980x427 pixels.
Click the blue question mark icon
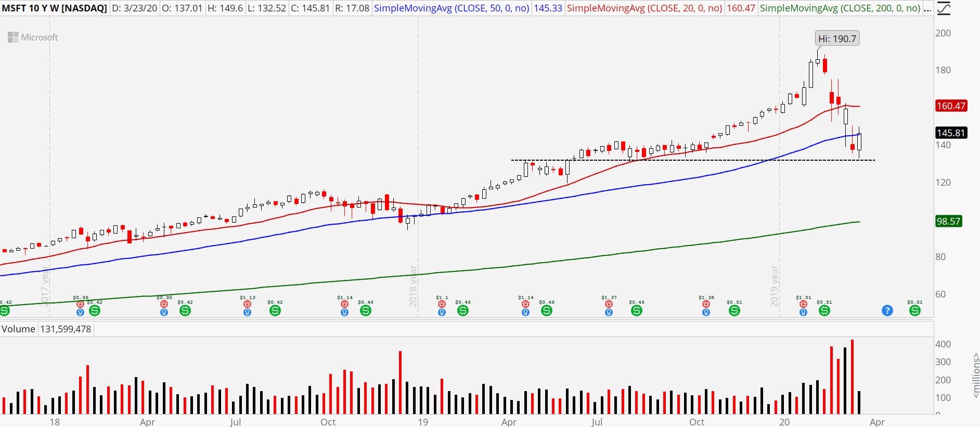tap(887, 310)
